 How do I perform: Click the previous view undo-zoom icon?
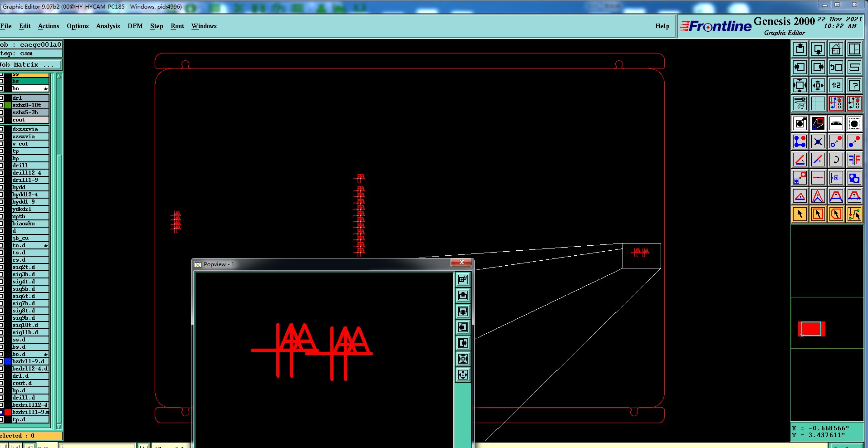point(836,67)
